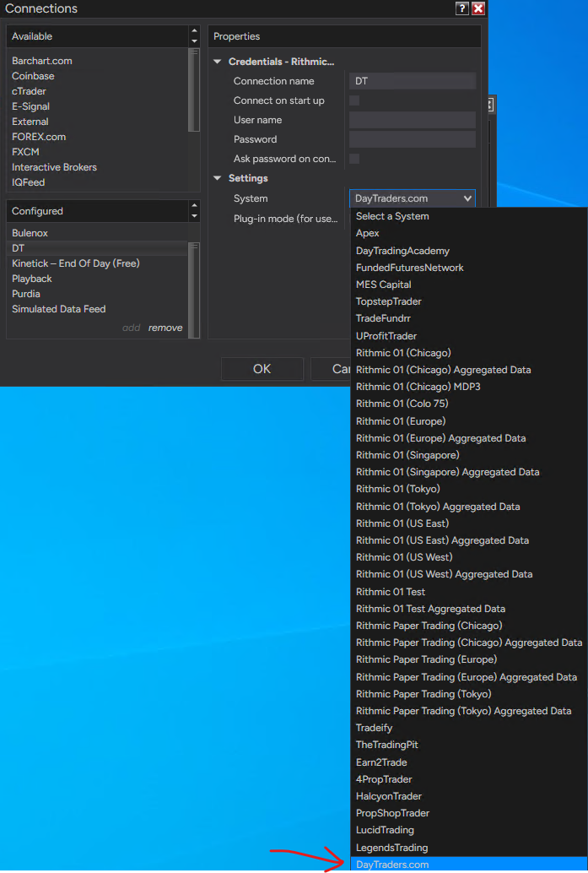Select E-Signal in Available list
The height and width of the screenshot is (873, 588).
click(30, 106)
